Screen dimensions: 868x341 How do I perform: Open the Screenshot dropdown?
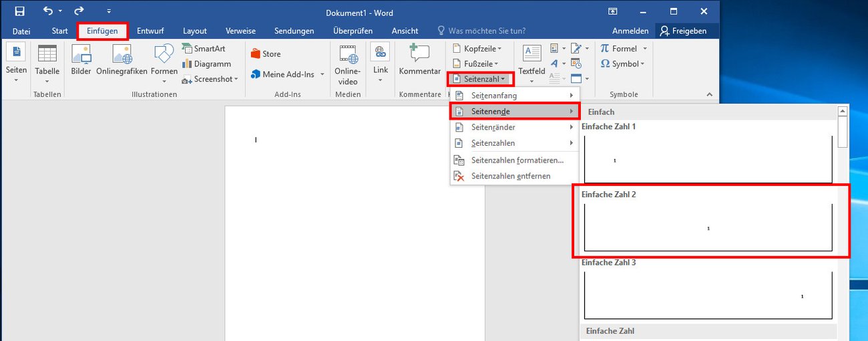point(210,79)
